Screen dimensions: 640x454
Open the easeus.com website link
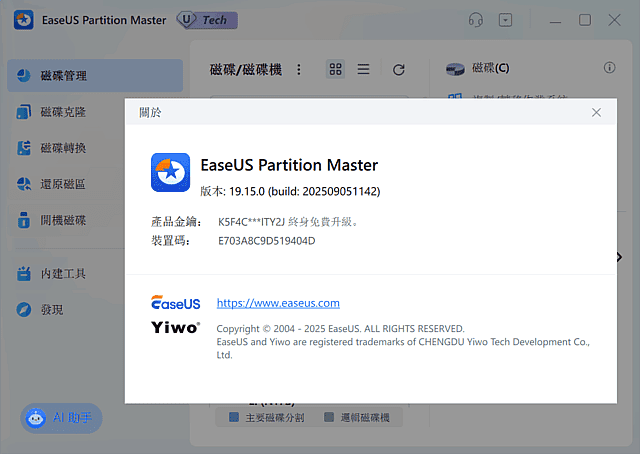(x=278, y=303)
